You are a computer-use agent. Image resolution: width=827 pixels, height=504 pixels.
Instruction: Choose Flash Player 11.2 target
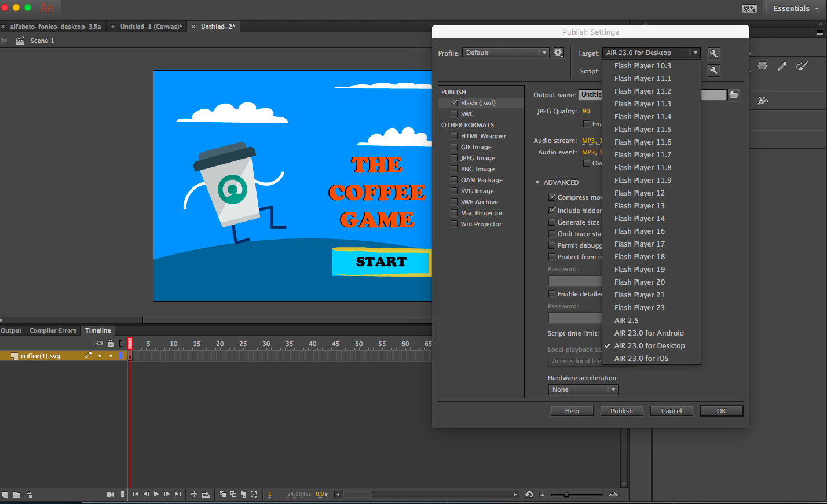tap(652, 91)
